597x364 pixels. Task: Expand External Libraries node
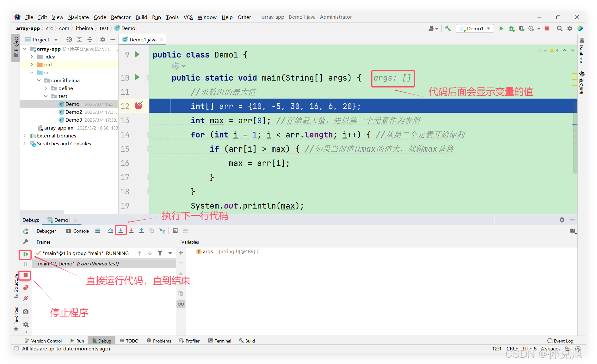[x=24, y=136]
